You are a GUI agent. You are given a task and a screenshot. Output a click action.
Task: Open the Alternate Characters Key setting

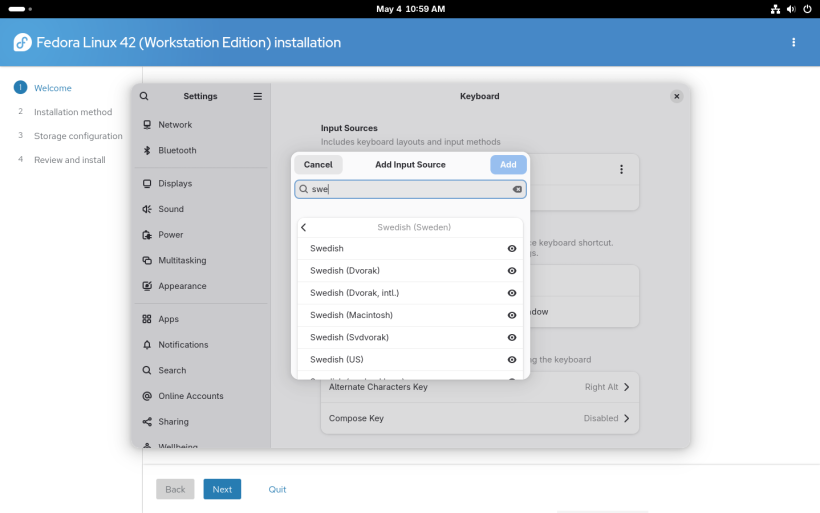point(480,387)
